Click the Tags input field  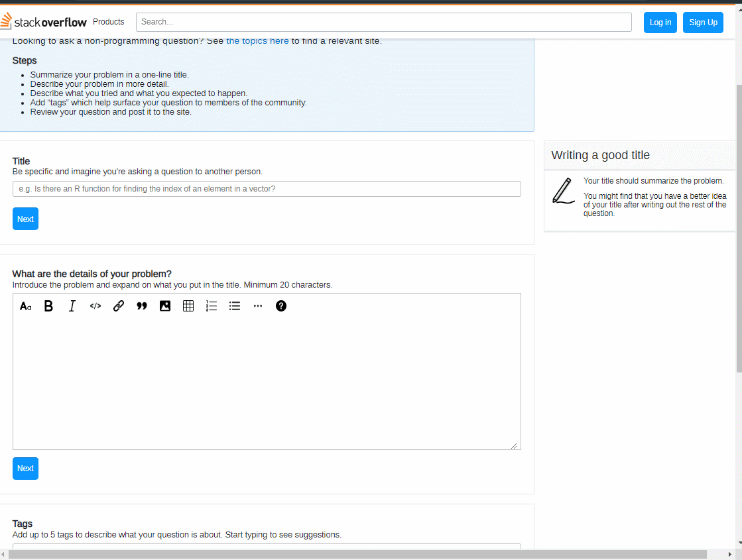pos(267,546)
